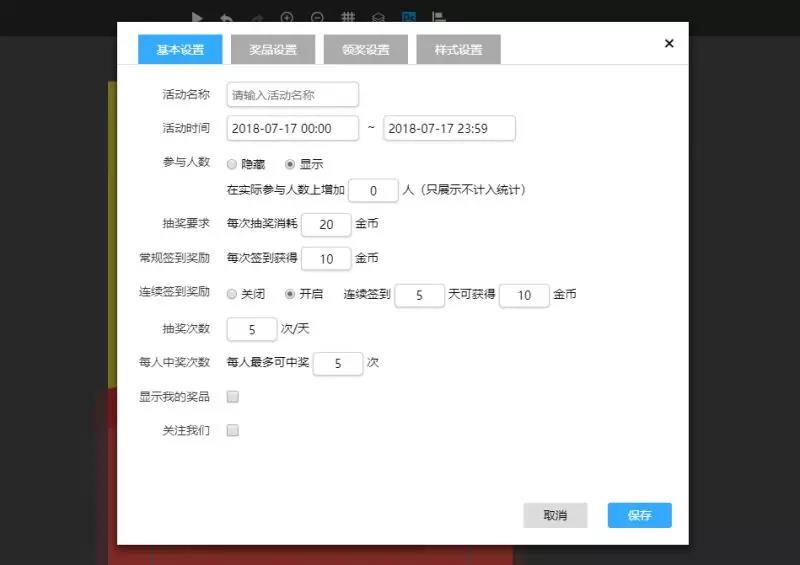Click the (只展示不计入统计) note text
The image size is (800, 565).
pos(472,190)
